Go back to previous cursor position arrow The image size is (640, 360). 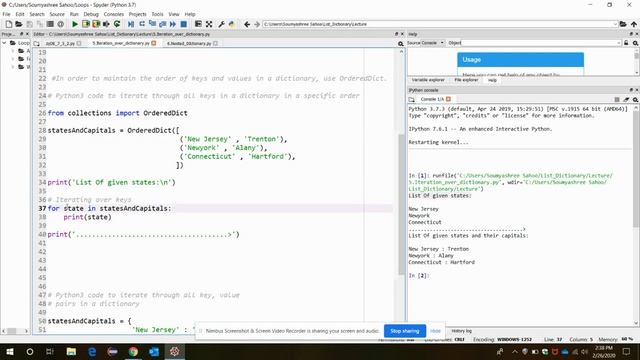click(247, 24)
